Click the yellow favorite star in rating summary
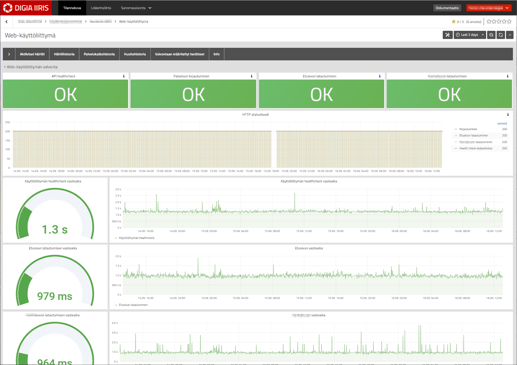The image size is (517, 365). point(453,22)
